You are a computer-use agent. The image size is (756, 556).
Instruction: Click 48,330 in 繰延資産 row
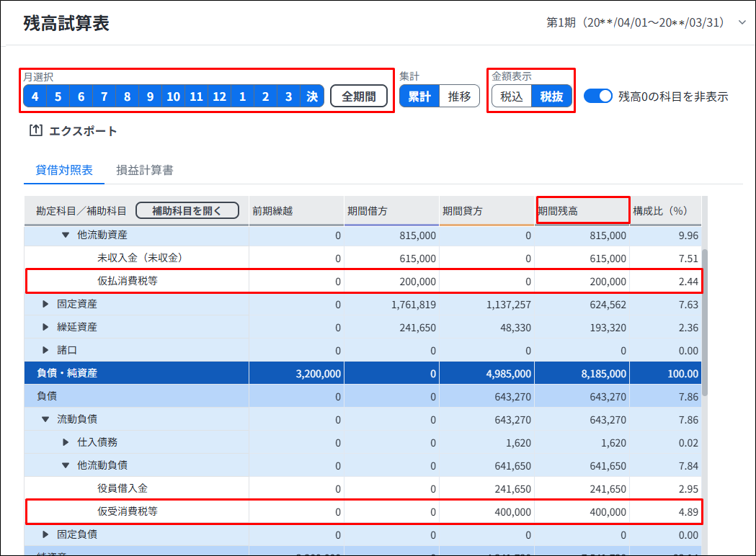[515, 328]
